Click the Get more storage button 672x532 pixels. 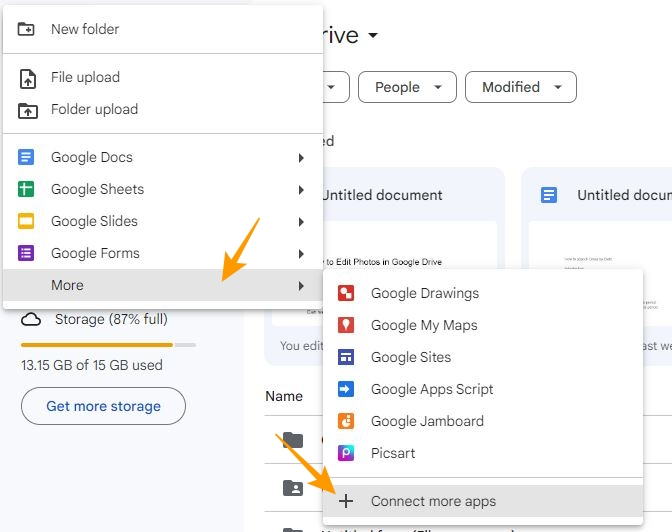[103, 406]
